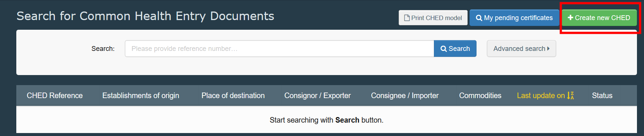The width and height of the screenshot is (644, 136).
Task: Select the Place of destination column header
Action: 233,95
